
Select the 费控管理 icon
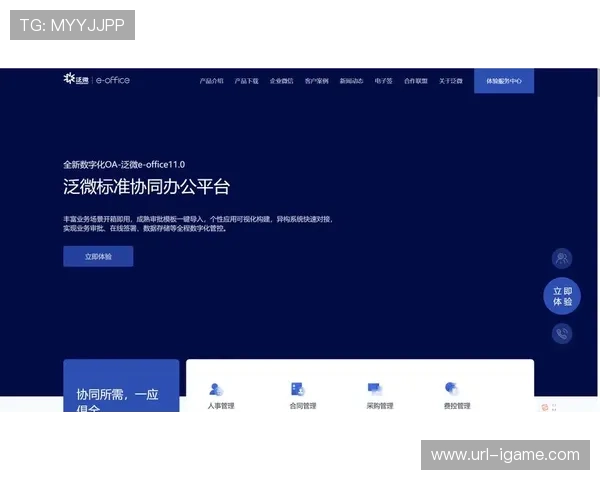click(x=452, y=388)
